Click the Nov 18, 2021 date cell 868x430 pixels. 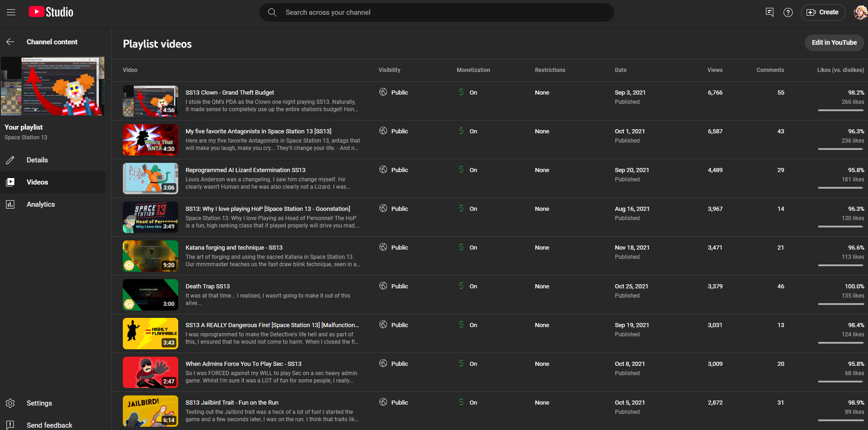pyautogui.click(x=632, y=248)
